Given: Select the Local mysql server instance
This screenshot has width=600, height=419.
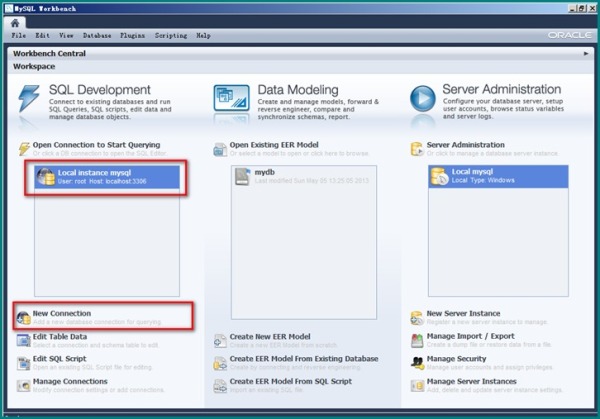Looking at the screenshot, I should tap(498, 176).
